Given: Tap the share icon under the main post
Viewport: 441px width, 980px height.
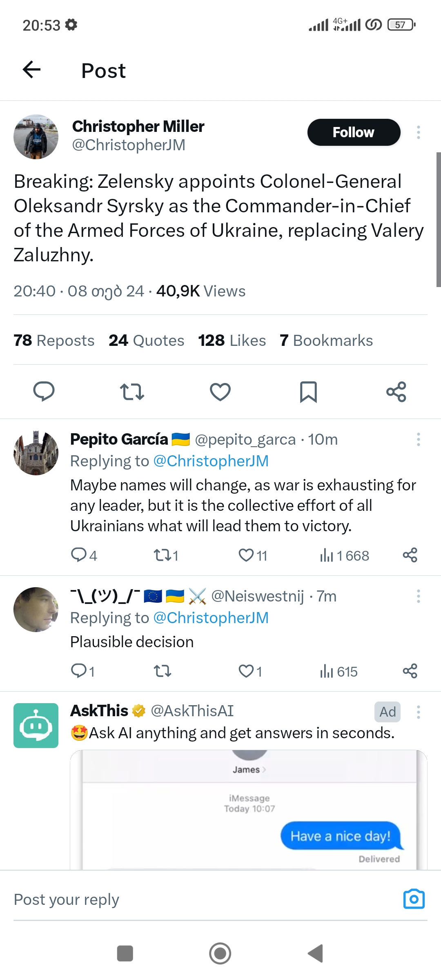Looking at the screenshot, I should coord(396,392).
